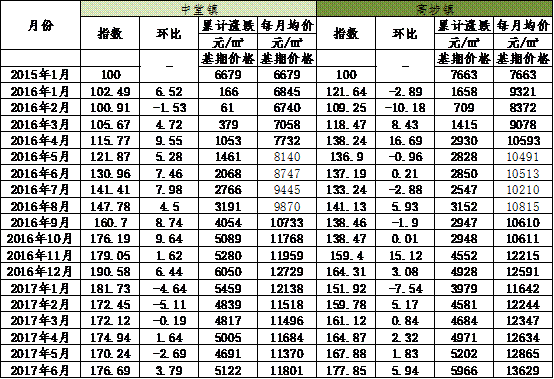The height and width of the screenshot is (379, 554).
Task: Click the index value 190.58
Action: tap(110, 272)
